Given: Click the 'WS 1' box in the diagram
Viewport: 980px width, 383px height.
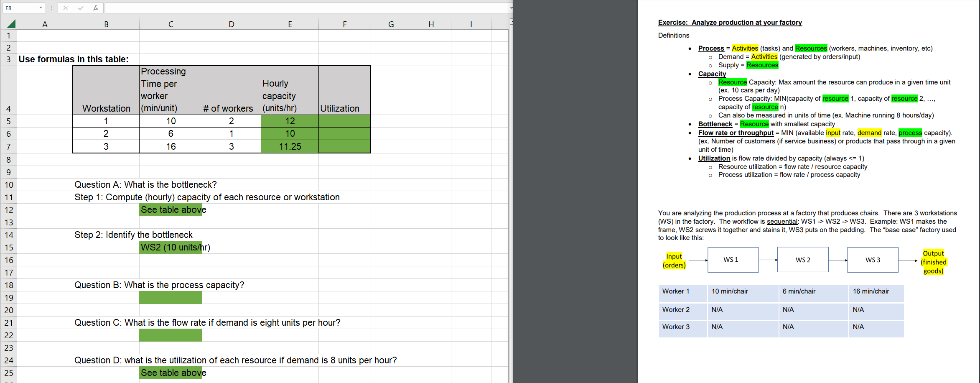Looking at the screenshot, I should point(733,260).
